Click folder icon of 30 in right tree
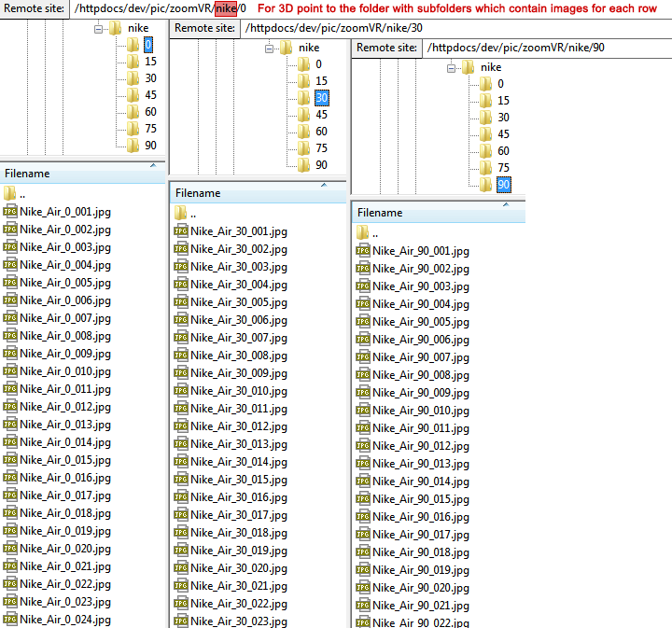 485,118
